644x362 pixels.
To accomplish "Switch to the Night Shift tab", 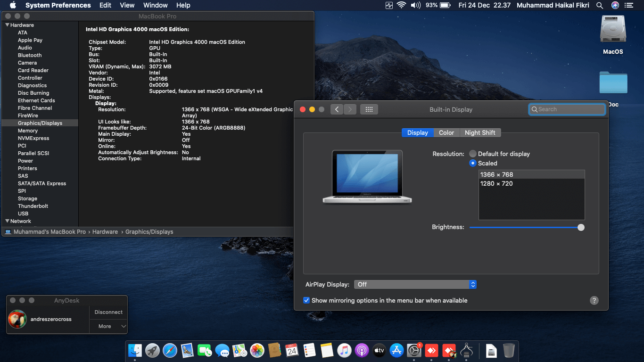I will point(479,132).
